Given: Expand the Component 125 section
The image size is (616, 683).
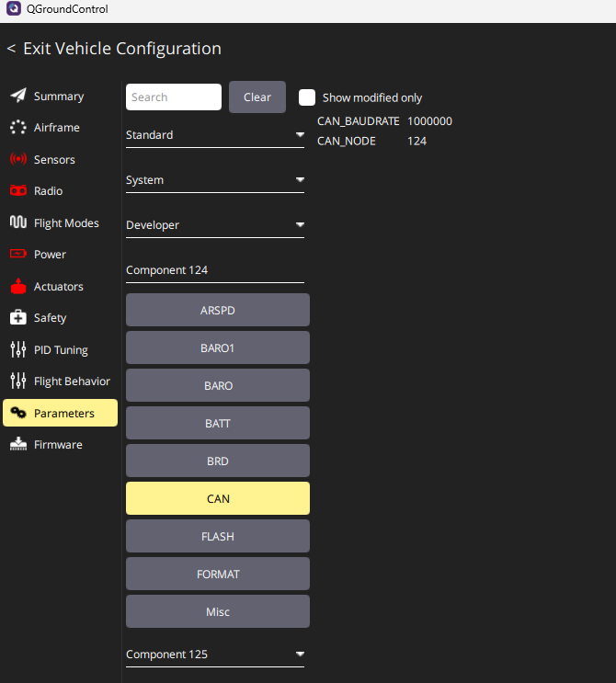Looking at the screenshot, I should click(x=214, y=655).
